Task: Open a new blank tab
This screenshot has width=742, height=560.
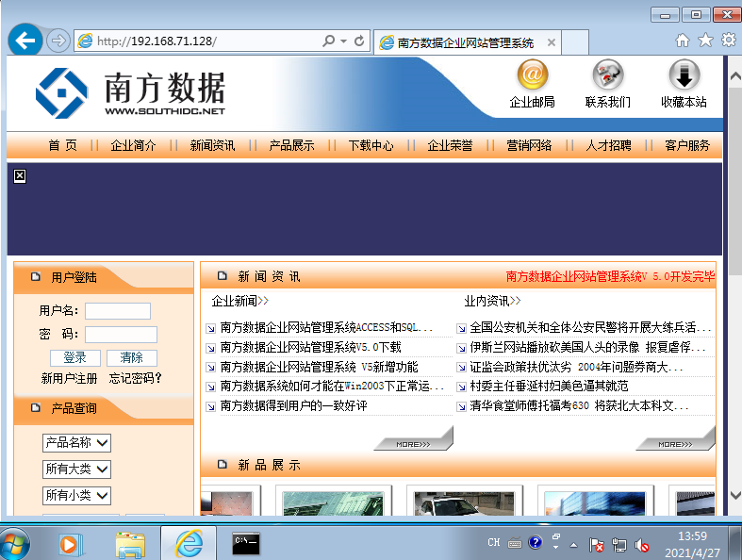Action: click(x=575, y=42)
